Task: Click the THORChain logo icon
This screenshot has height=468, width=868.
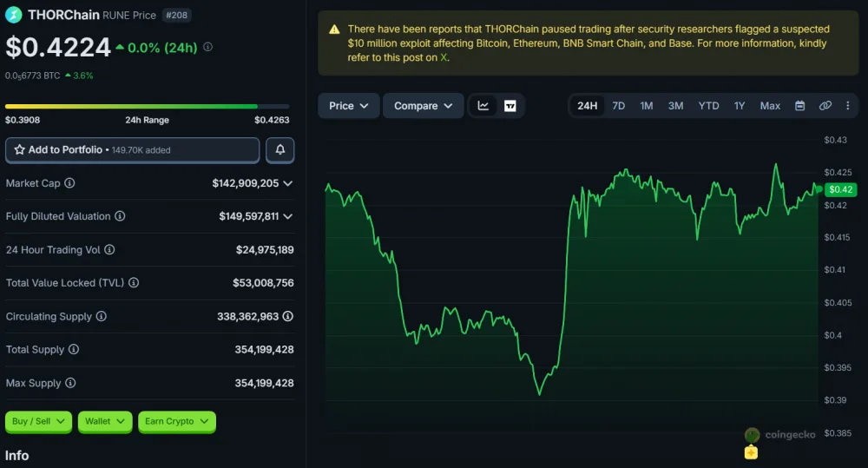Action: 13,15
